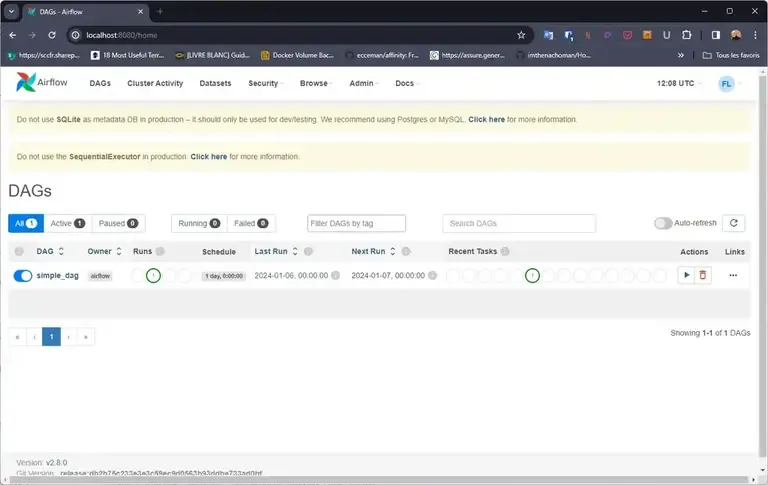The height and width of the screenshot is (485, 768).
Task: Delete simple_dag using the trash icon
Action: point(703,275)
